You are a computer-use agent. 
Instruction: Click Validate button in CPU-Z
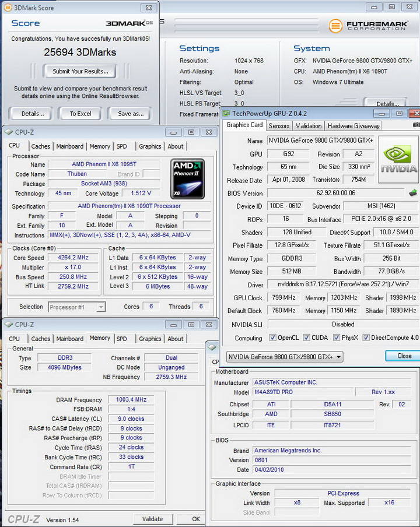pos(152,519)
